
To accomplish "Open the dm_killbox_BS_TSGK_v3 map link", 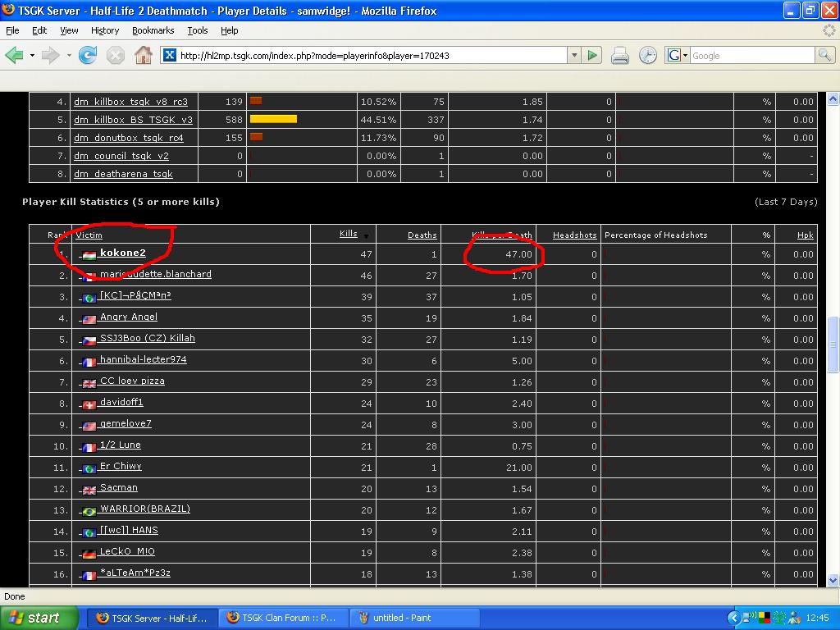I will click(x=133, y=120).
